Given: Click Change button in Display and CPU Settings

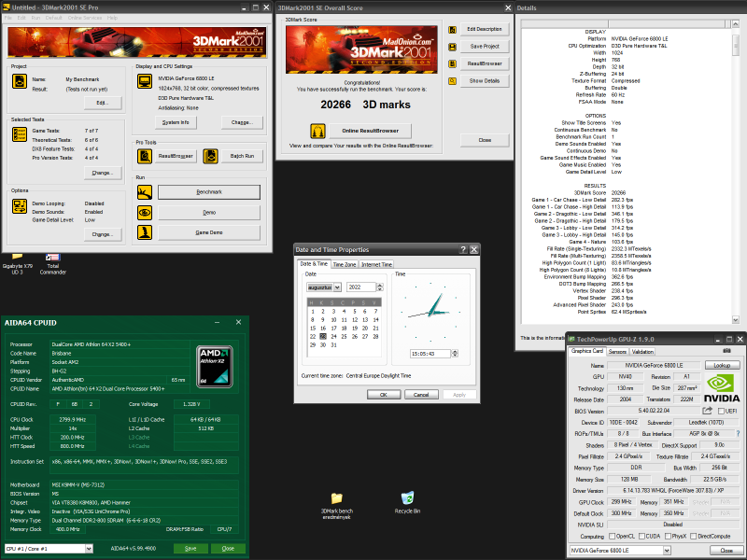Looking at the screenshot, I should (x=242, y=122).
